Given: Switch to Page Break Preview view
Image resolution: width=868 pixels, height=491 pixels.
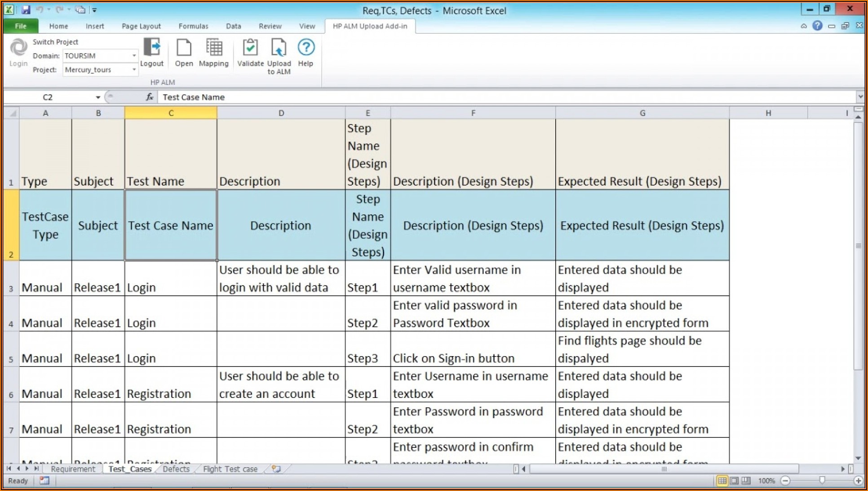Looking at the screenshot, I should 746,481.
